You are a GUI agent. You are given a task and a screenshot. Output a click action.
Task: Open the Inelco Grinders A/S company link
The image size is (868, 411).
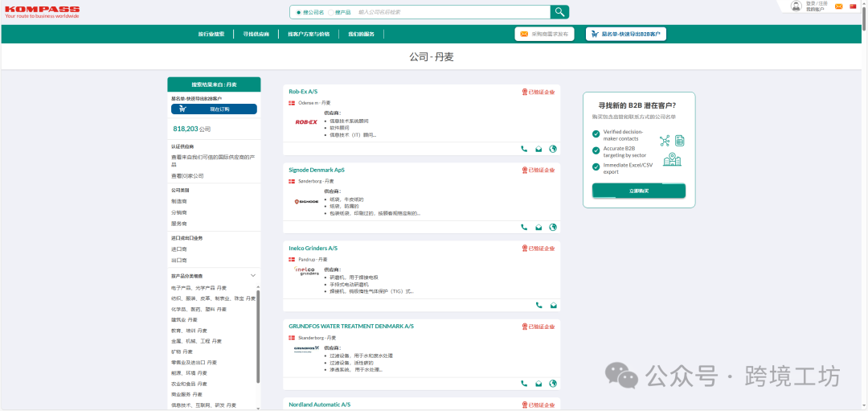point(313,249)
